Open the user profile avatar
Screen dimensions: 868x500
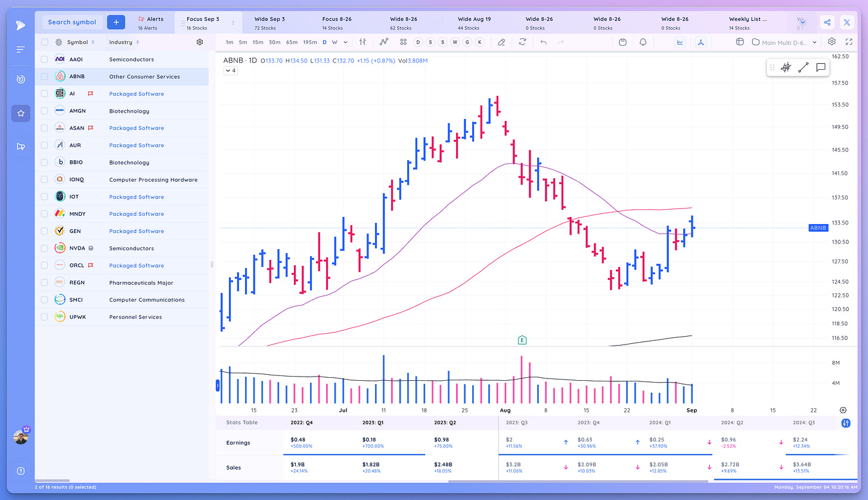[x=21, y=437]
